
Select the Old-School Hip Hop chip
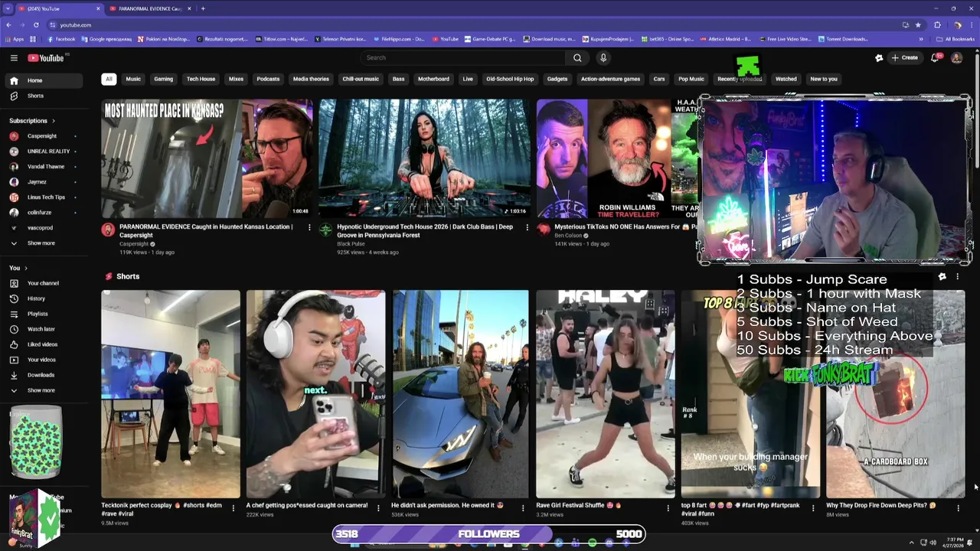click(x=510, y=79)
